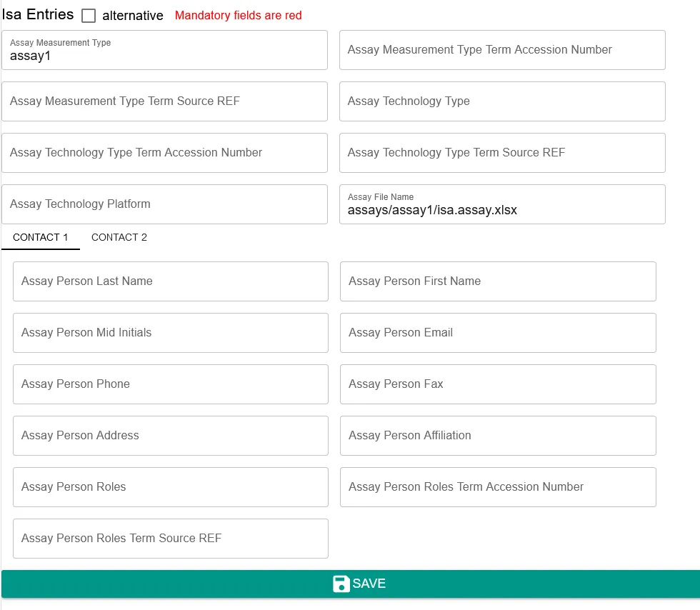Focus the Assay Measurement Type field
This screenshot has width=700, height=610.
(x=164, y=54)
